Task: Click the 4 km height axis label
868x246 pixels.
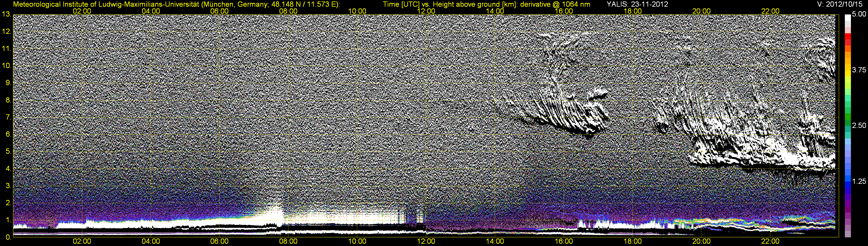Action: 8,168
